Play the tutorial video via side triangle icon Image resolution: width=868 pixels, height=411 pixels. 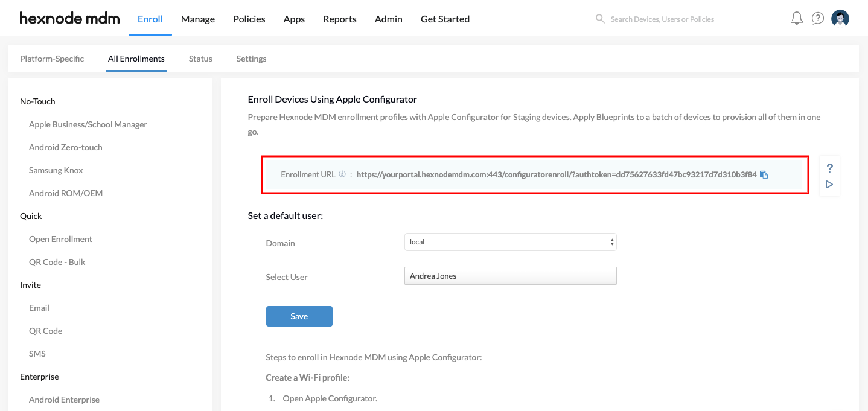829,185
